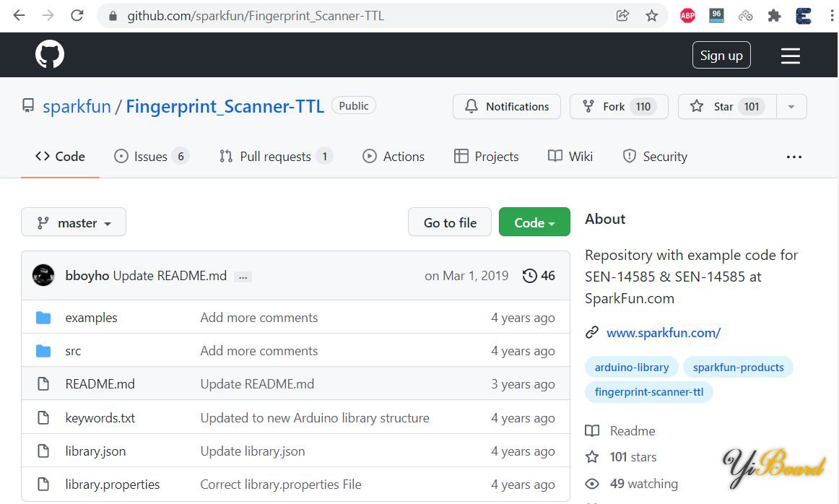Open commit 'Updated to new Arduino library structure'

coord(315,418)
